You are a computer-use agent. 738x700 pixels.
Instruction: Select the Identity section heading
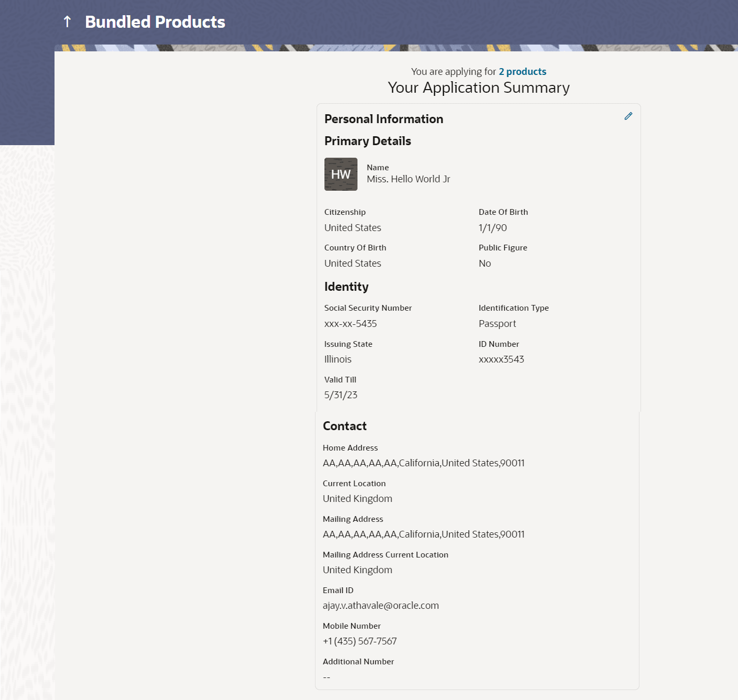coord(346,287)
